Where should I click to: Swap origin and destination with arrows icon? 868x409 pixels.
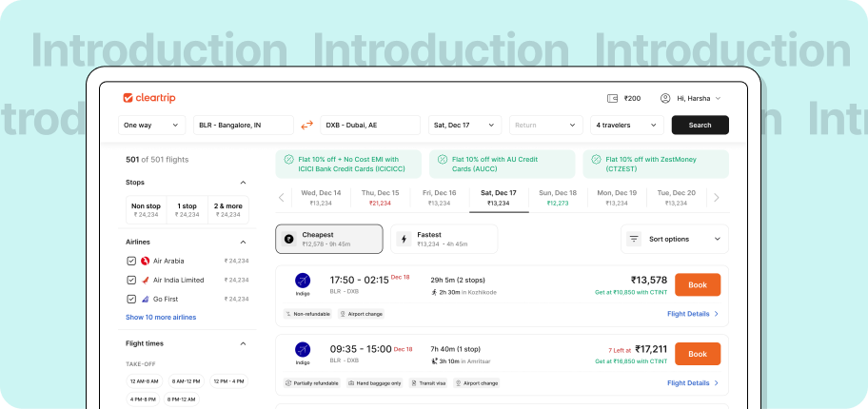pos(307,125)
